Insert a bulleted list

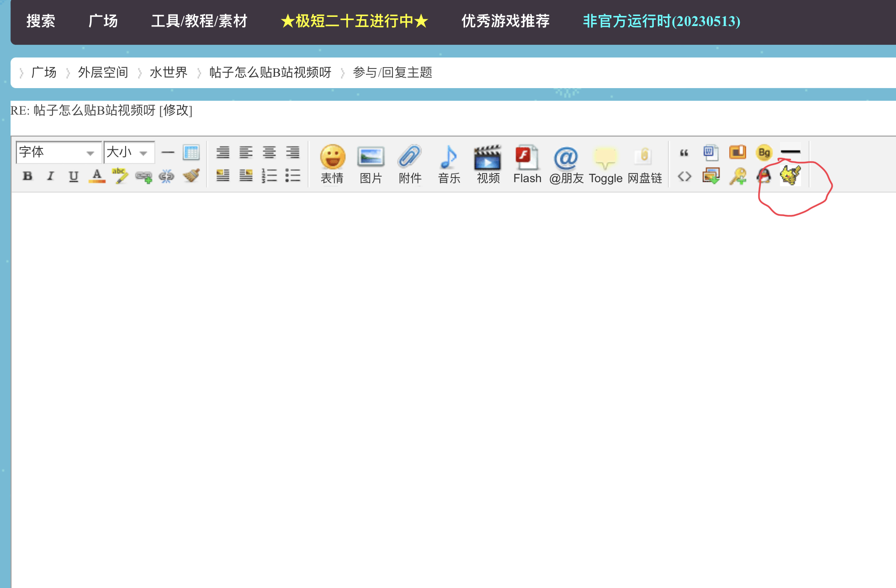[x=292, y=176]
